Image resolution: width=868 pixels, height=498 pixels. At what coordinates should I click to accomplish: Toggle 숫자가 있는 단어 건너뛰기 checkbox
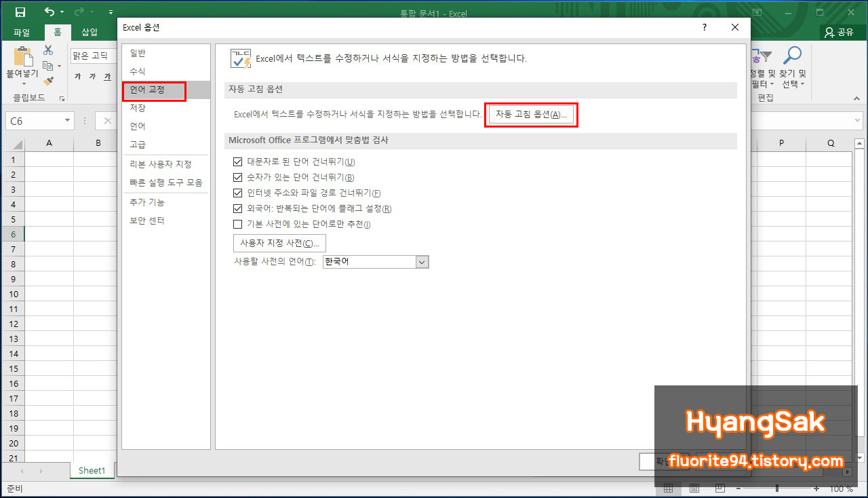pyautogui.click(x=237, y=178)
